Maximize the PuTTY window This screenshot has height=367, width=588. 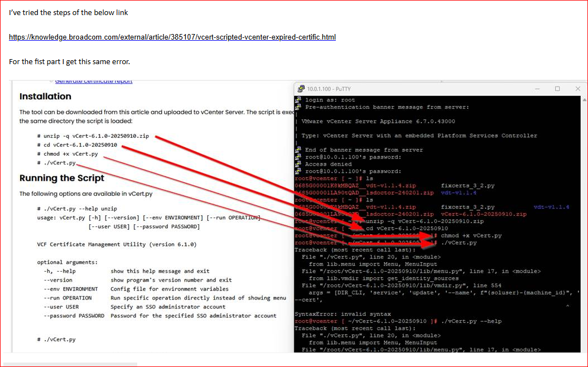(557, 89)
